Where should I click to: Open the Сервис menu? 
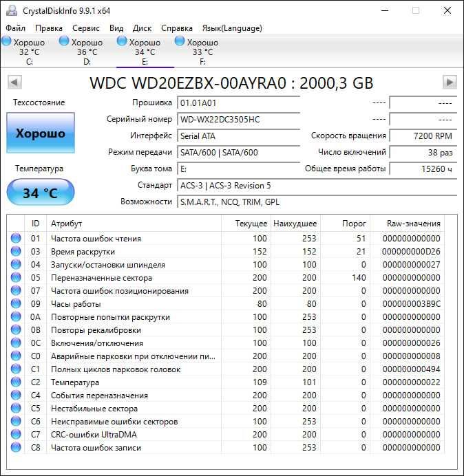coord(86,28)
